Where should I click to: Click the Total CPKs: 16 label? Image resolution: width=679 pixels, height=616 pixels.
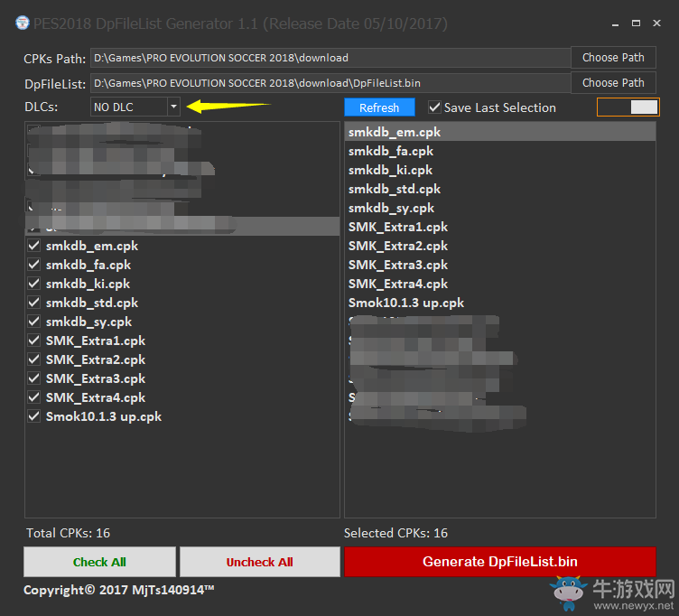(x=68, y=533)
